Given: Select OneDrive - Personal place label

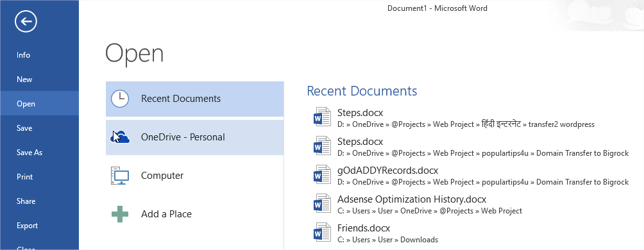Looking at the screenshot, I should 183,137.
